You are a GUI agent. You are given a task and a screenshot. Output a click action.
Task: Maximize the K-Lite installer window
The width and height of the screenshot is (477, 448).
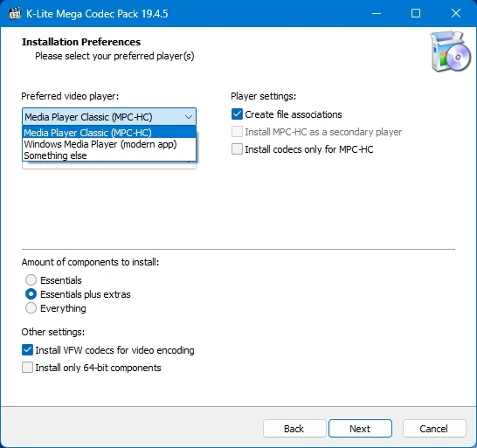click(x=416, y=13)
